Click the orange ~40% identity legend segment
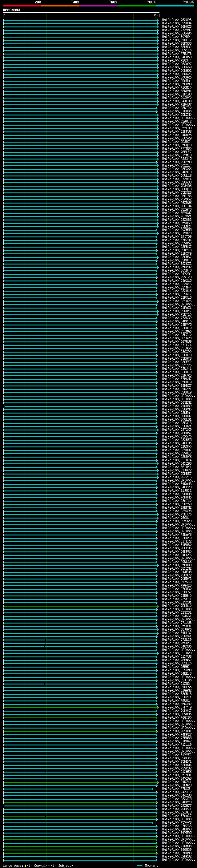Screen dimensions: 197x868 coord(60,6)
